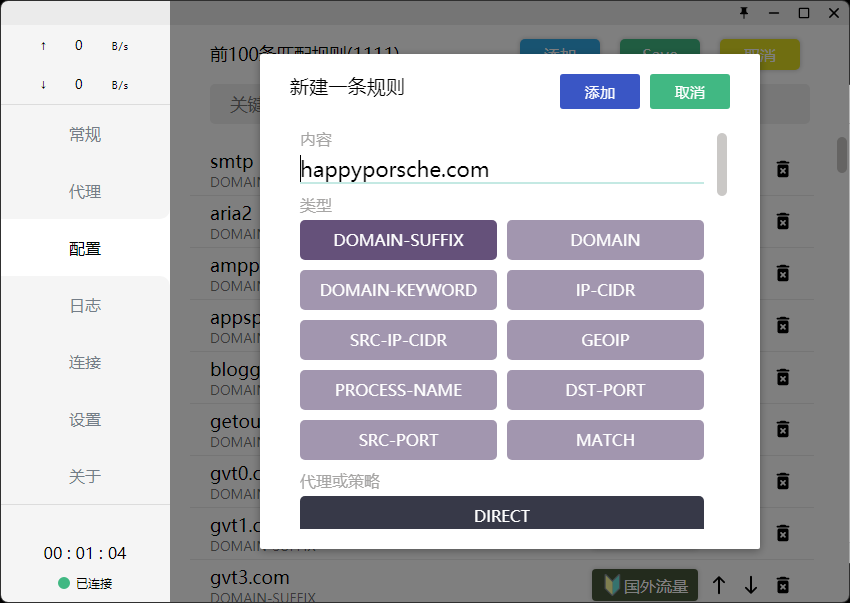The width and height of the screenshot is (850, 603).
Task: Delete the gvt0 rule with trash icon
Action: 783,481
